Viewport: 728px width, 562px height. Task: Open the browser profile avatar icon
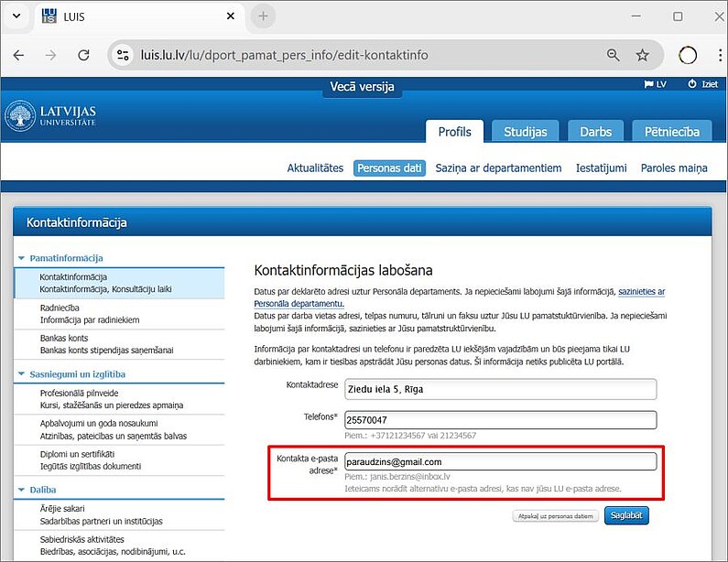687,55
